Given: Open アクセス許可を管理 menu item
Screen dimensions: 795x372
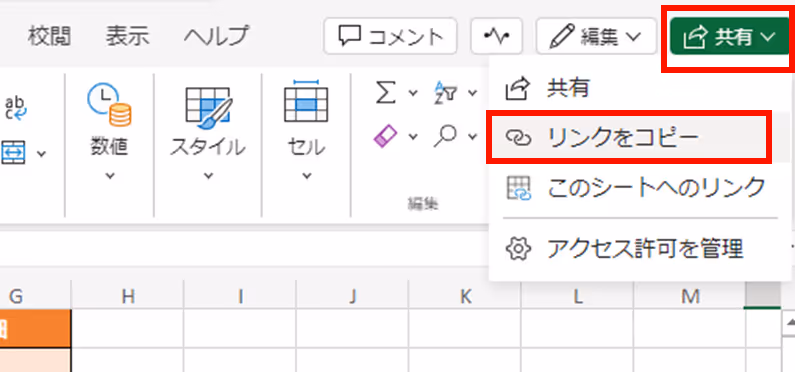Looking at the screenshot, I should 639,248.
